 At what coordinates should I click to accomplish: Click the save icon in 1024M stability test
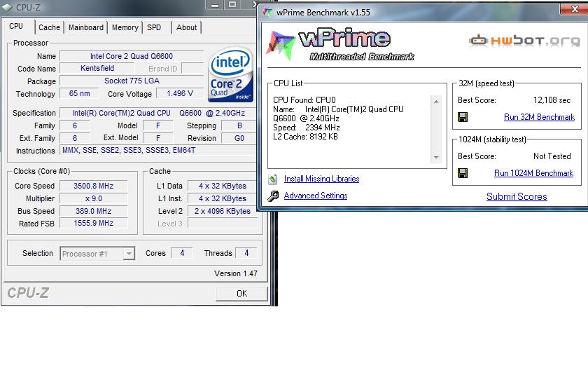coord(463,173)
